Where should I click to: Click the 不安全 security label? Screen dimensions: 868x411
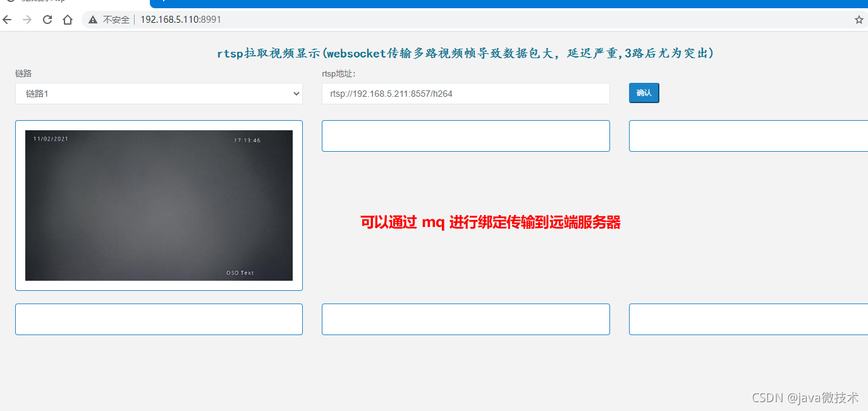point(116,20)
